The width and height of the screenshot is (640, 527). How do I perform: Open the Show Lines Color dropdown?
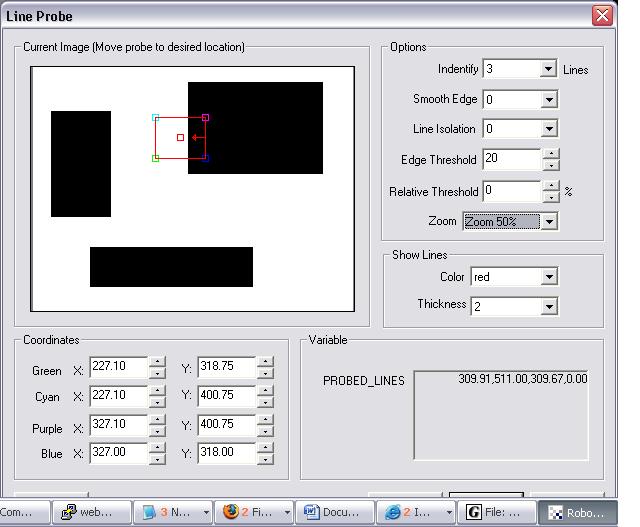click(x=548, y=277)
